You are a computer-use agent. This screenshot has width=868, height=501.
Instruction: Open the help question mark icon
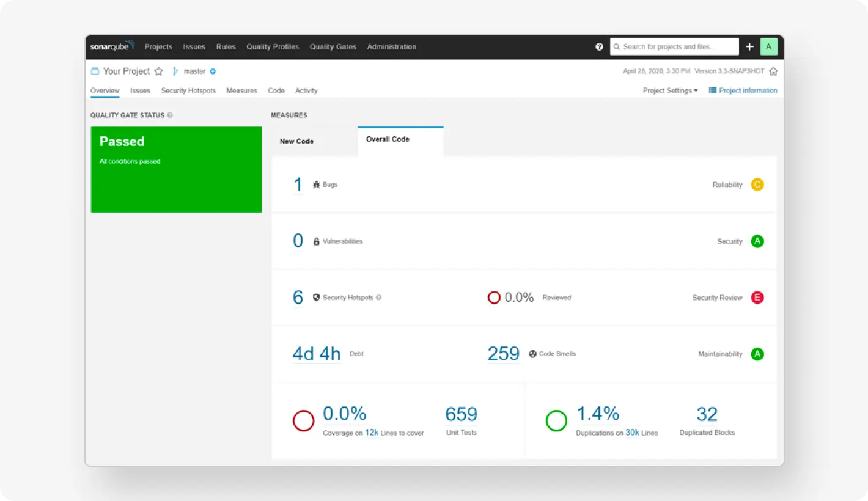[599, 46]
